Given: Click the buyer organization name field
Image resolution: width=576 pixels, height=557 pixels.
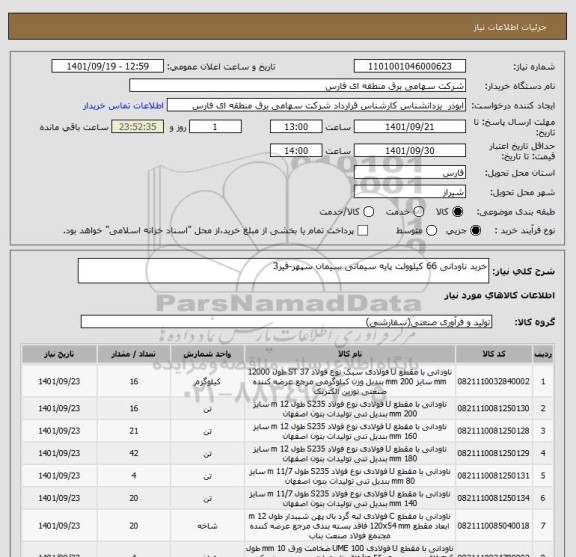Looking at the screenshot, I should (298, 86).
